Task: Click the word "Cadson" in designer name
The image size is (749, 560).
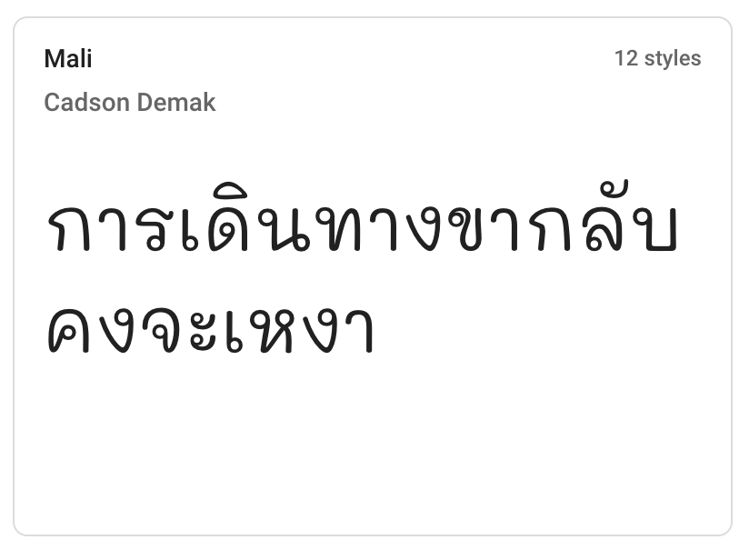Action: (x=87, y=102)
